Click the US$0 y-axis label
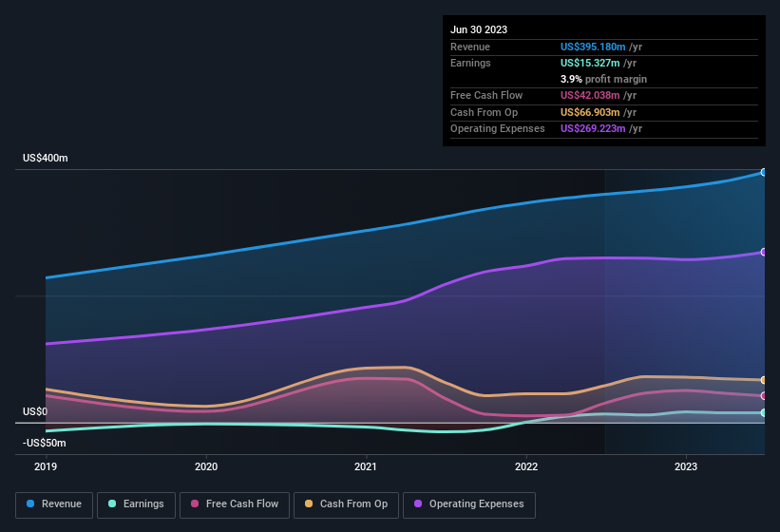 pyautogui.click(x=35, y=411)
